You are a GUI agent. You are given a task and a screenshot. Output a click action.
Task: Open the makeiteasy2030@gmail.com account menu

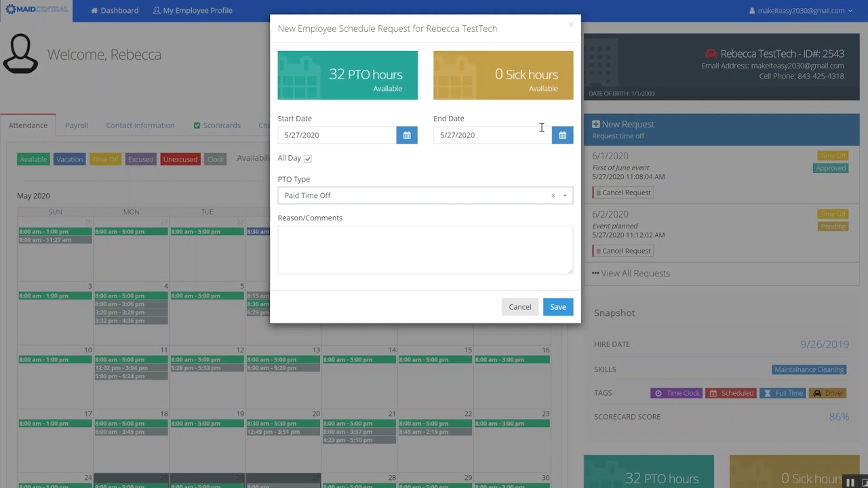(x=801, y=11)
